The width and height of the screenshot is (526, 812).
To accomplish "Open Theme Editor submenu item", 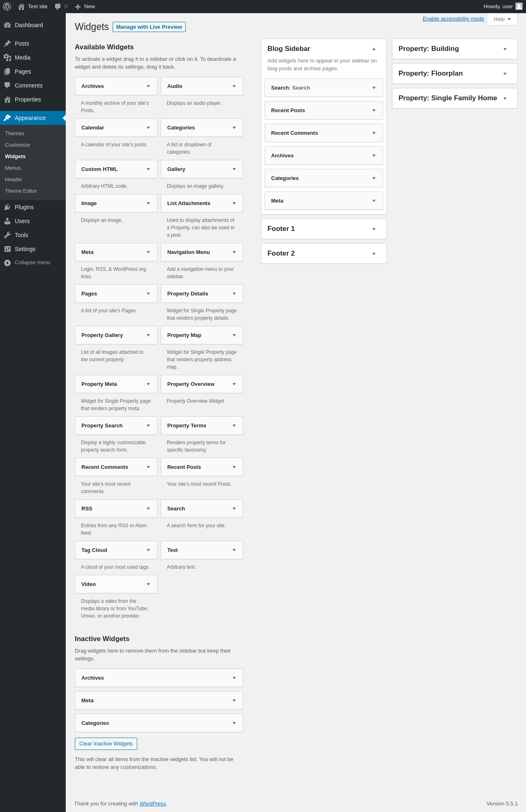I will 21,191.
